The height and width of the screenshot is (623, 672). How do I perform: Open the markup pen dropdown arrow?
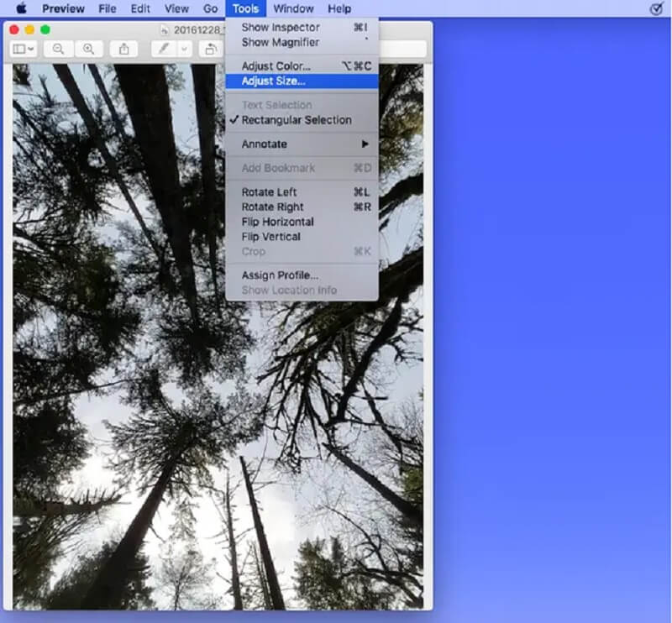coord(184,50)
